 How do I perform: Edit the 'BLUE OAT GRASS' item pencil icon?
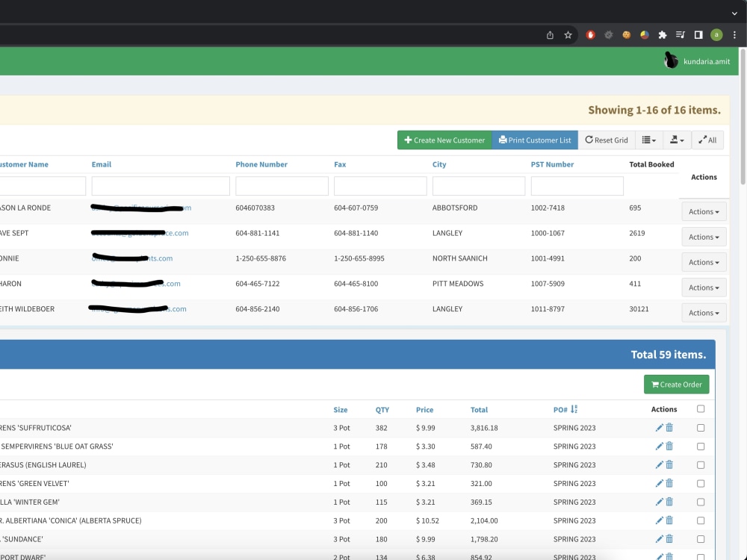660,447
